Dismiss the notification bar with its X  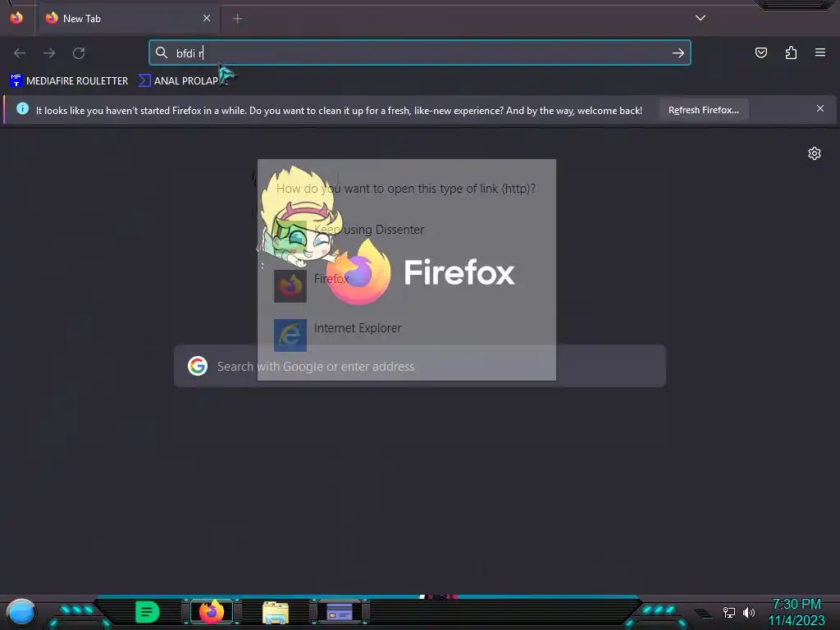click(820, 109)
